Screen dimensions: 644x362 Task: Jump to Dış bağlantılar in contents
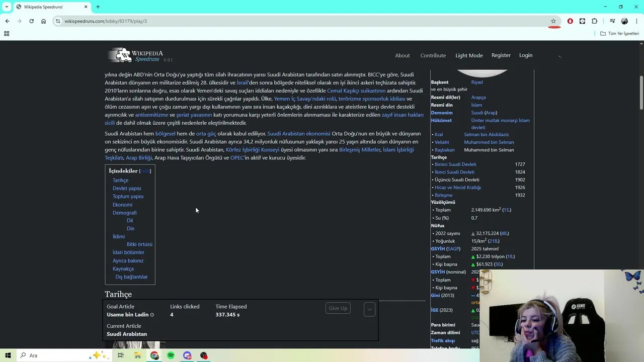[x=131, y=277]
